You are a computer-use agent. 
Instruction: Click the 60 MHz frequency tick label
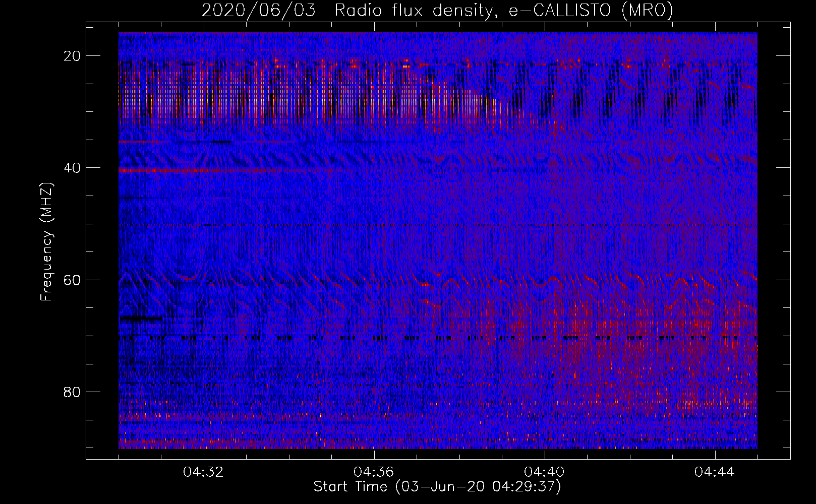point(73,280)
